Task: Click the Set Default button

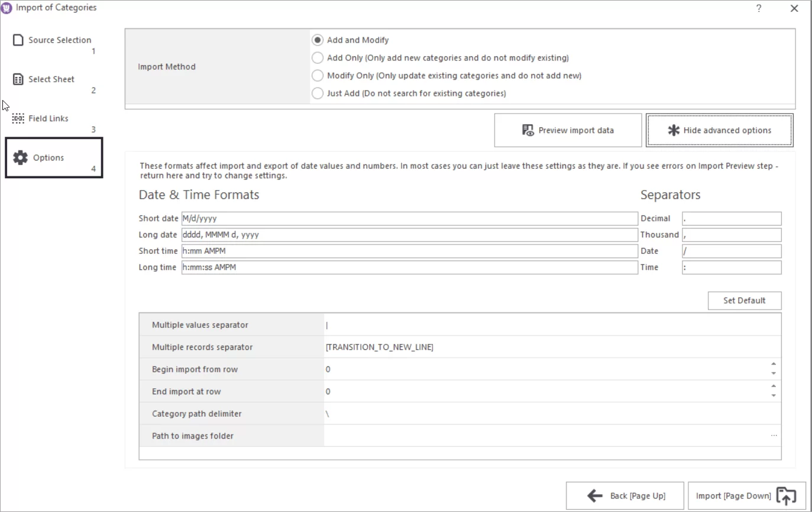Action: click(744, 300)
